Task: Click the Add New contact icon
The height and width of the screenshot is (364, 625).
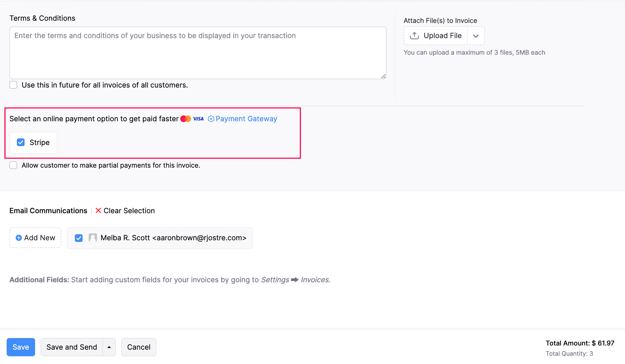Action: (x=19, y=238)
